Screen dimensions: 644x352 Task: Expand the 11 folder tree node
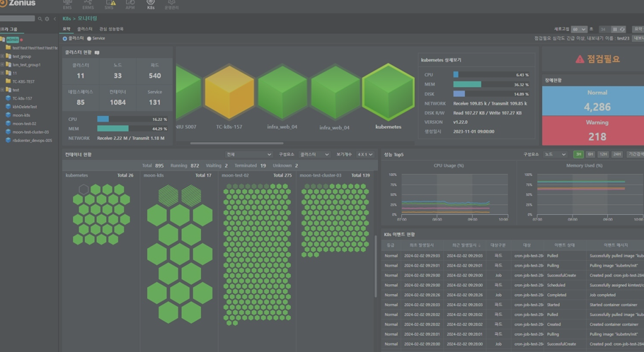point(2,73)
